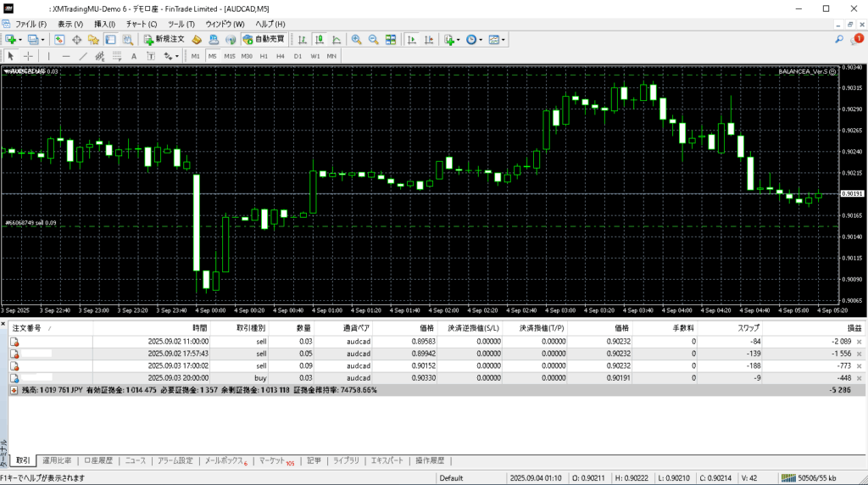Open the ファイル(F) menu
The width and height of the screenshot is (868, 485).
(31, 25)
